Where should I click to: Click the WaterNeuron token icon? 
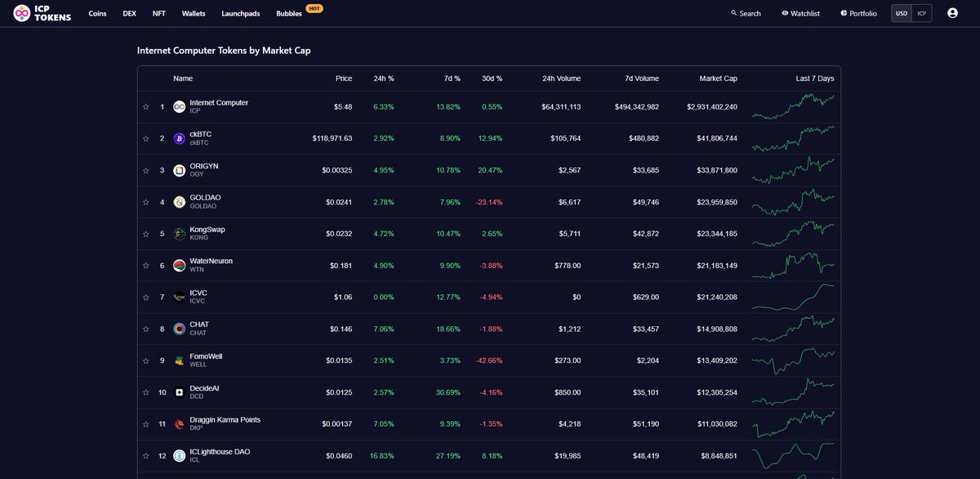[x=180, y=265]
